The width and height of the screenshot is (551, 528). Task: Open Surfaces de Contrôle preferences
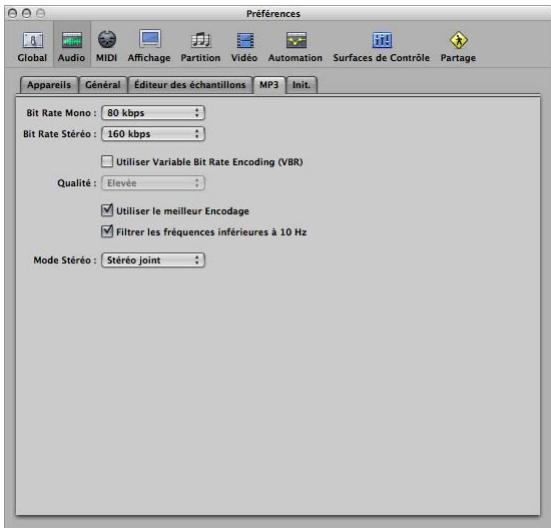[x=382, y=46]
